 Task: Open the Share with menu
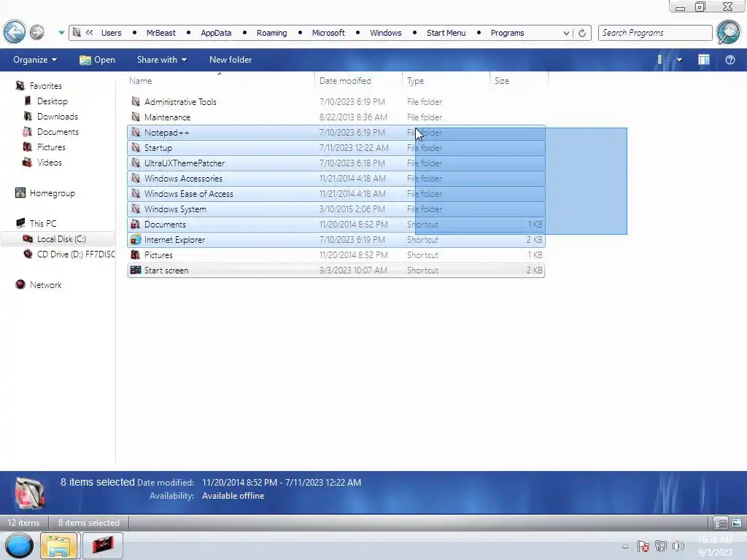click(x=162, y=60)
